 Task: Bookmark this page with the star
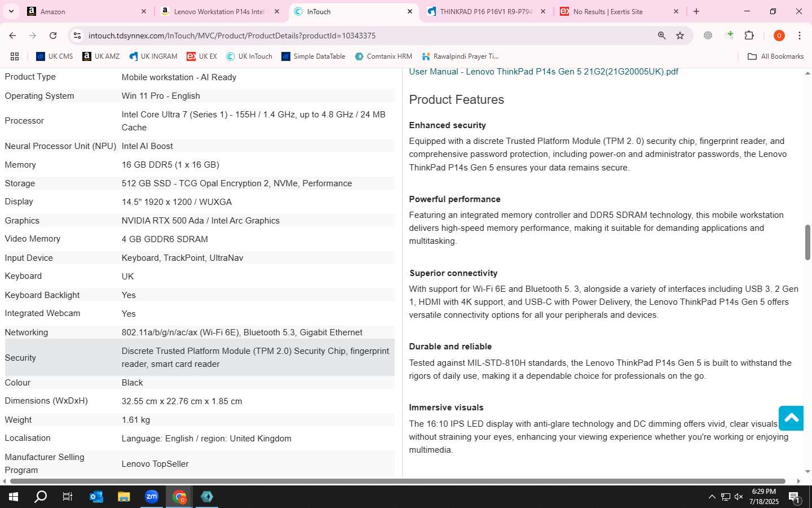(x=680, y=36)
